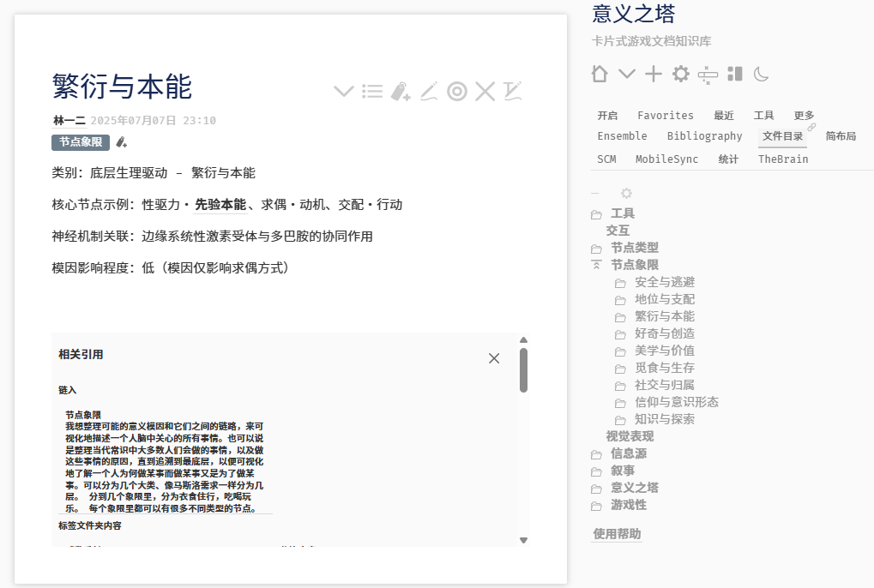Switch to the Favorites sidebar tab
This screenshot has height=588, width=874.
(666, 115)
